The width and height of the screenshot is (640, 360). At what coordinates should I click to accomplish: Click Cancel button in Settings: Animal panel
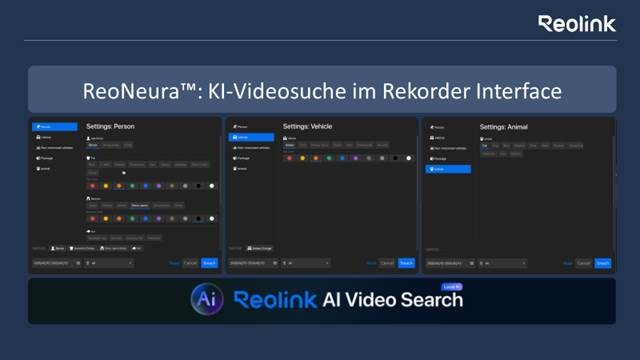[x=584, y=263]
